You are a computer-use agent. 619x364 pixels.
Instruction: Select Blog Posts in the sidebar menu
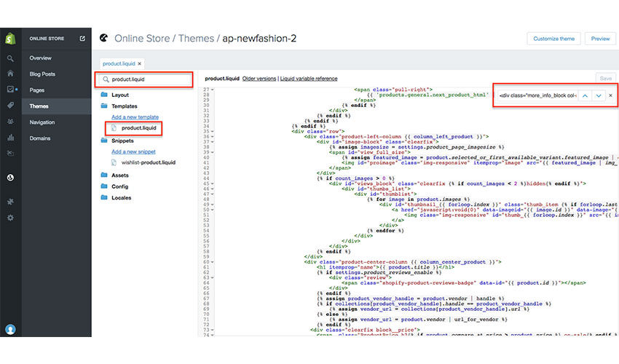pos(42,74)
